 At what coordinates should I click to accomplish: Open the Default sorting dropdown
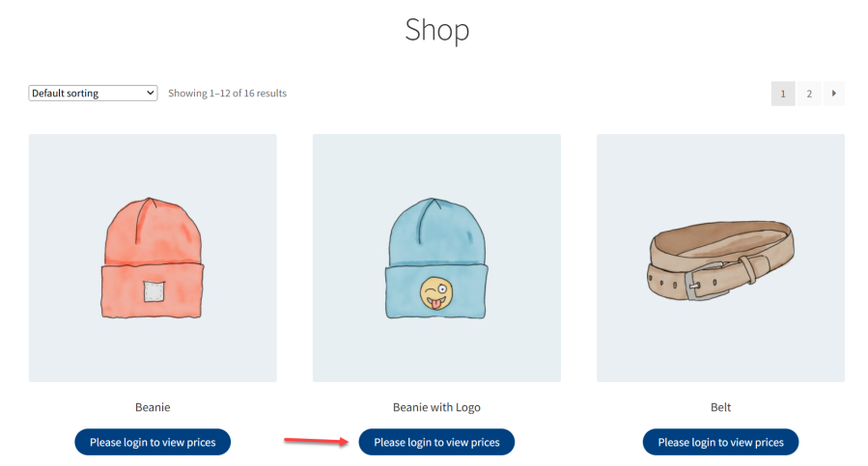[x=93, y=93]
